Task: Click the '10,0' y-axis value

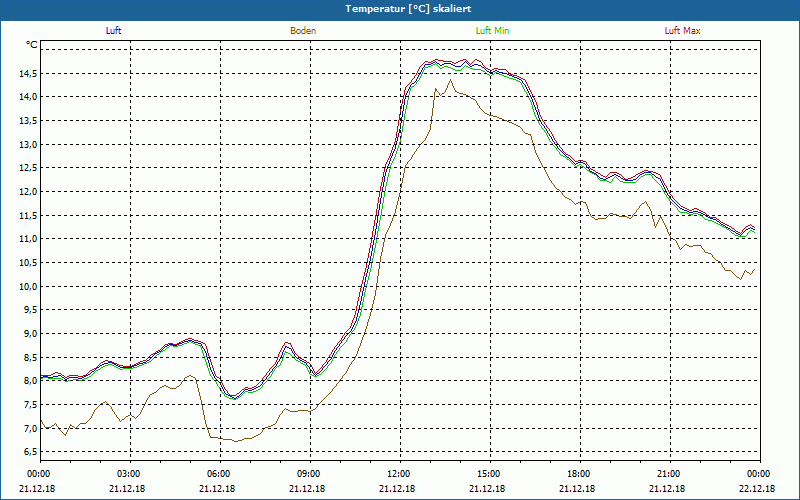Action: point(28,286)
